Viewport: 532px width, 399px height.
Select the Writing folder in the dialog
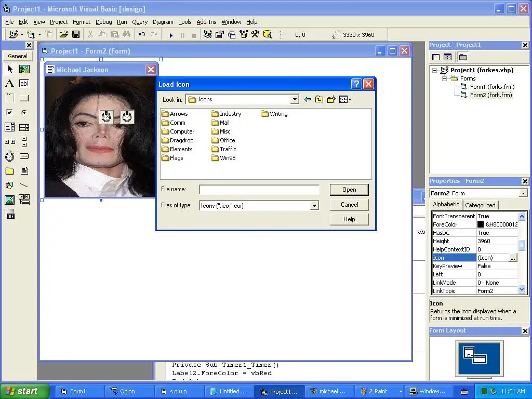[x=274, y=114]
